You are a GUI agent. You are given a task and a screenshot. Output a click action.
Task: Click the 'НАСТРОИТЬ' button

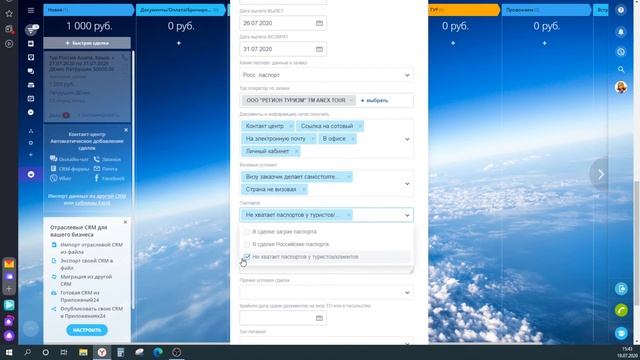[87, 330]
